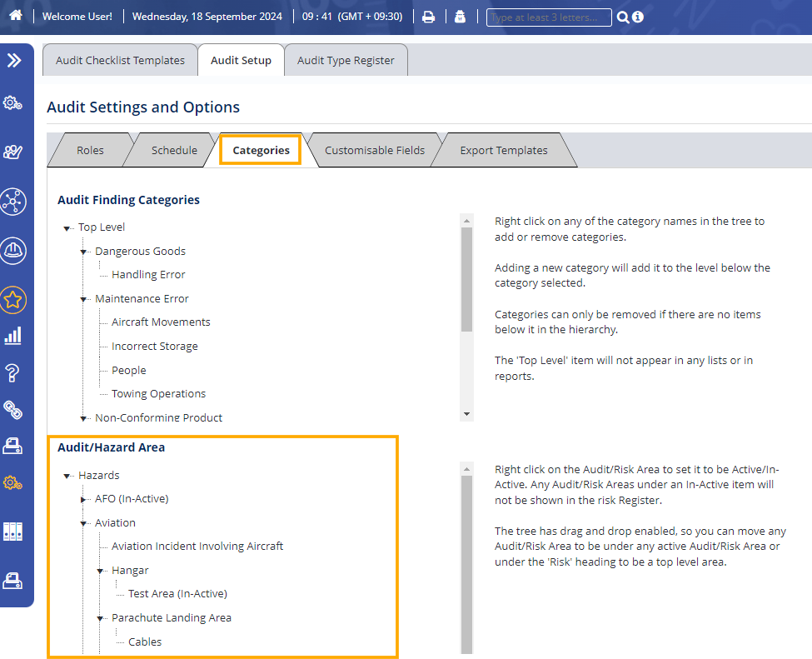Go to the Home icon
This screenshot has height=659, width=812.
point(15,17)
